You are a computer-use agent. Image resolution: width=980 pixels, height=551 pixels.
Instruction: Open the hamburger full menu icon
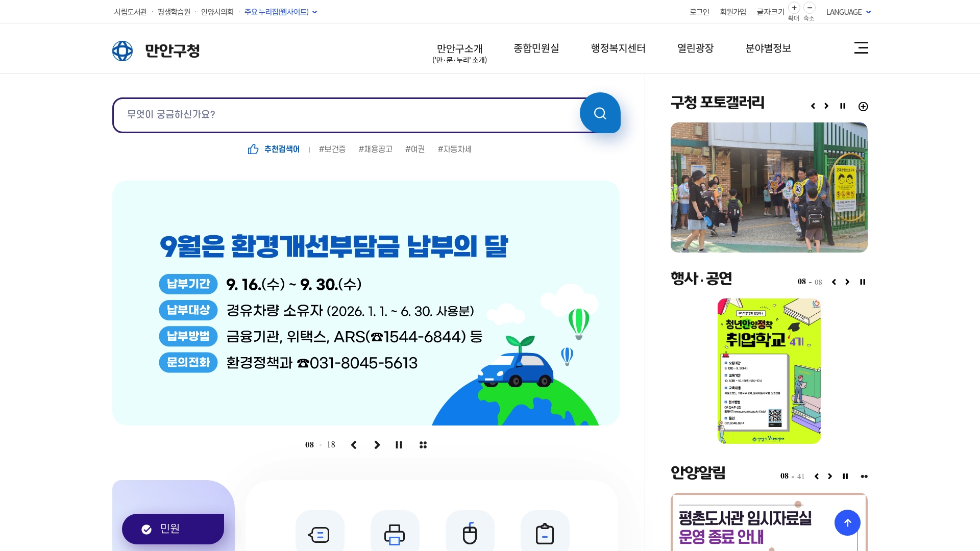click(861, 48)
